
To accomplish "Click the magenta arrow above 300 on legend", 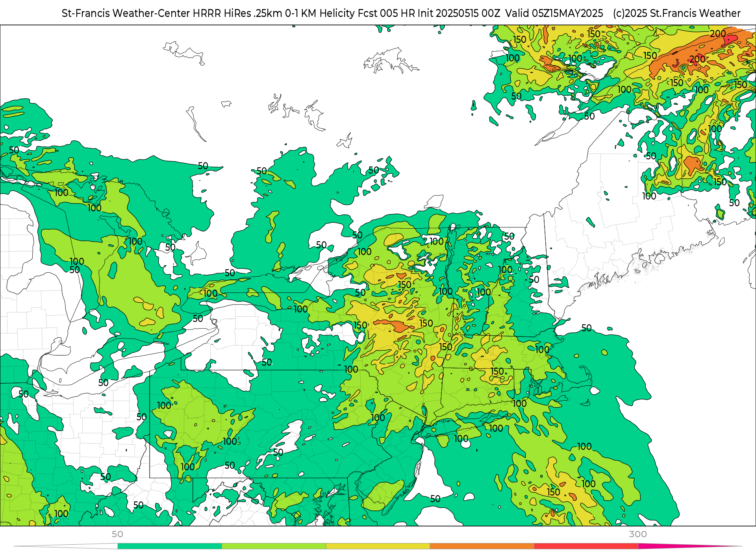I will 689,546.
